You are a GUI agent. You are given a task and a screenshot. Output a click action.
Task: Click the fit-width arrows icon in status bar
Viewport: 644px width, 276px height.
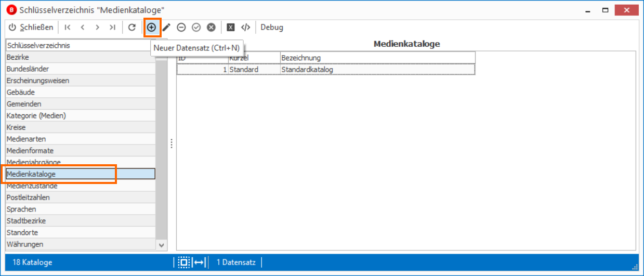pyautogui.click(x=200, y=262)
